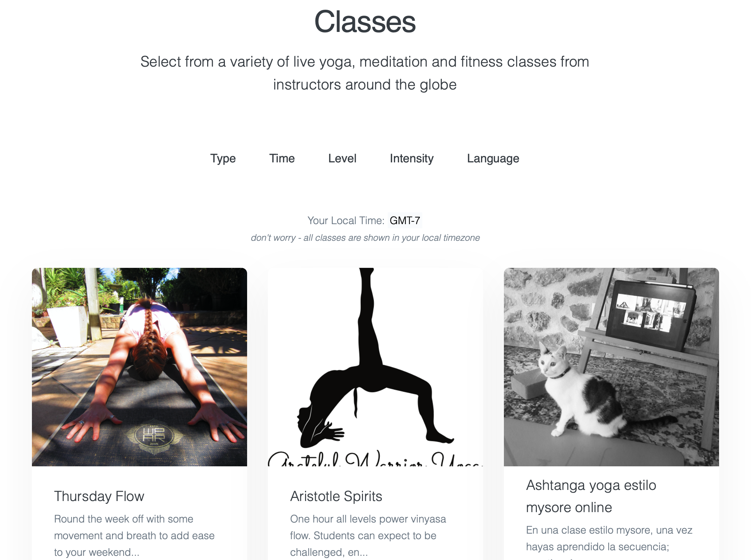Click the Aristotle Spirits description text

click(x=368, y=535)
